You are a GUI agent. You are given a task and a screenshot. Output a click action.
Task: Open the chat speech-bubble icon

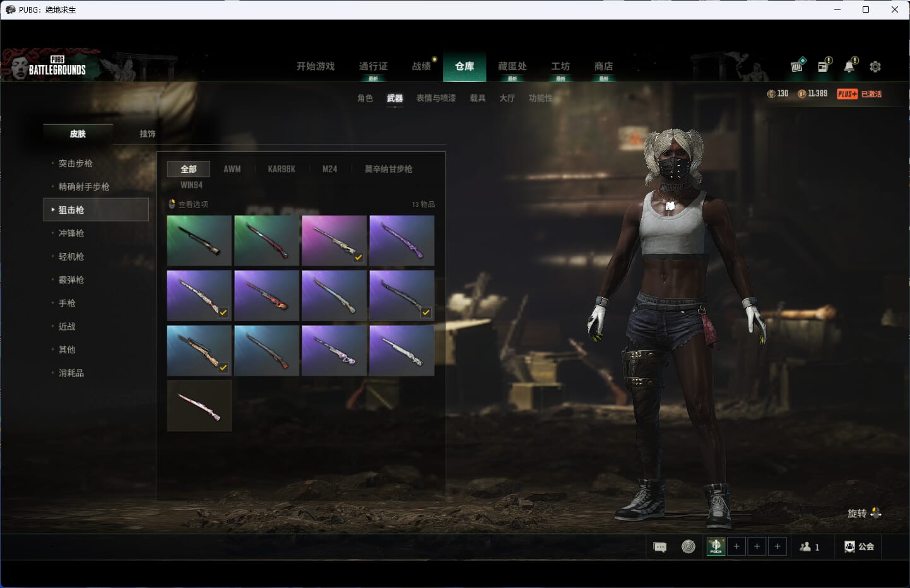[x=660, y=547]
